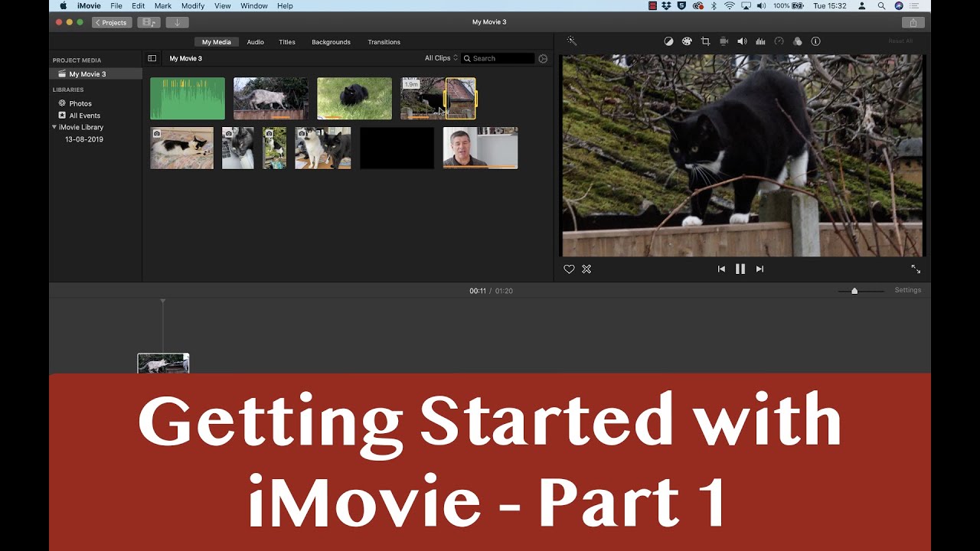Open the speed adjustment tool
This screenshot has width=980, height=551.
pyautogui.click(x=779, y=41)
